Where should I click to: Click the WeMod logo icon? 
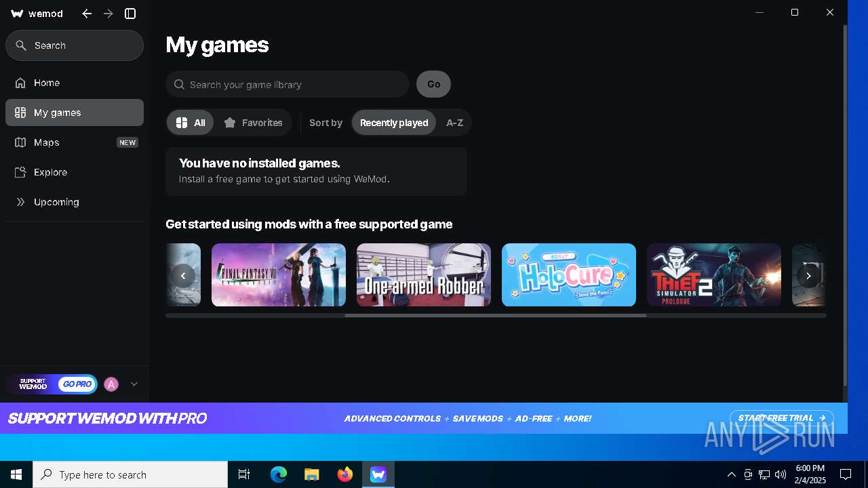pos(18,14)
